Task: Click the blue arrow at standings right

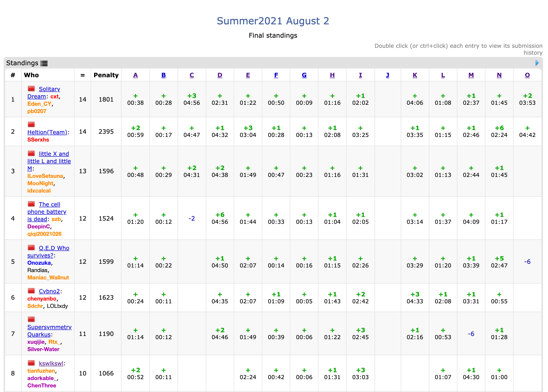Action: (537, 63)
